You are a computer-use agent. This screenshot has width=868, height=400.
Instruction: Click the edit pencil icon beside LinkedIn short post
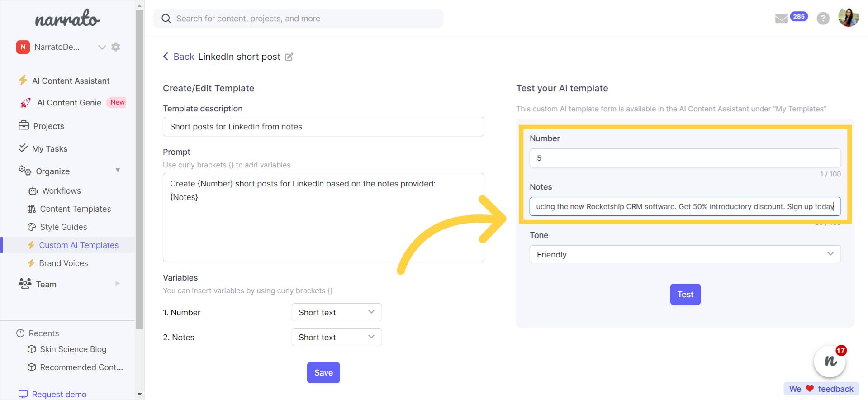pyautogui.click(x=289, y=57)
